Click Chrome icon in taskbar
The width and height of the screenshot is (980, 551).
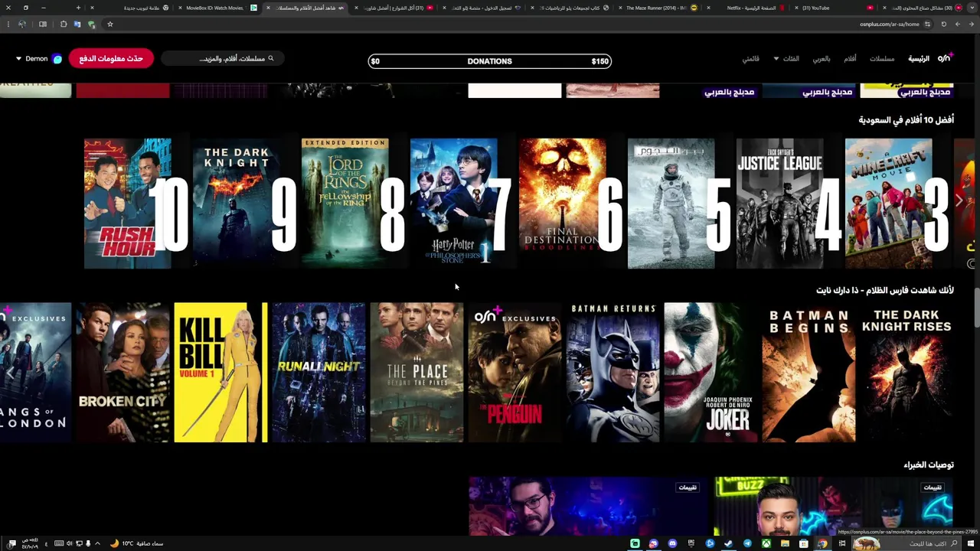822,543
